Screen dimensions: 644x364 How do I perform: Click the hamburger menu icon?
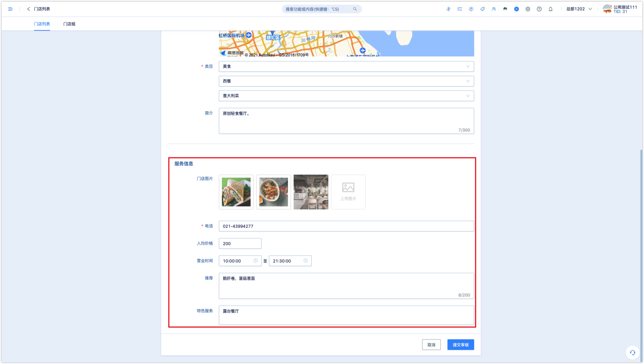pos(11,8)
